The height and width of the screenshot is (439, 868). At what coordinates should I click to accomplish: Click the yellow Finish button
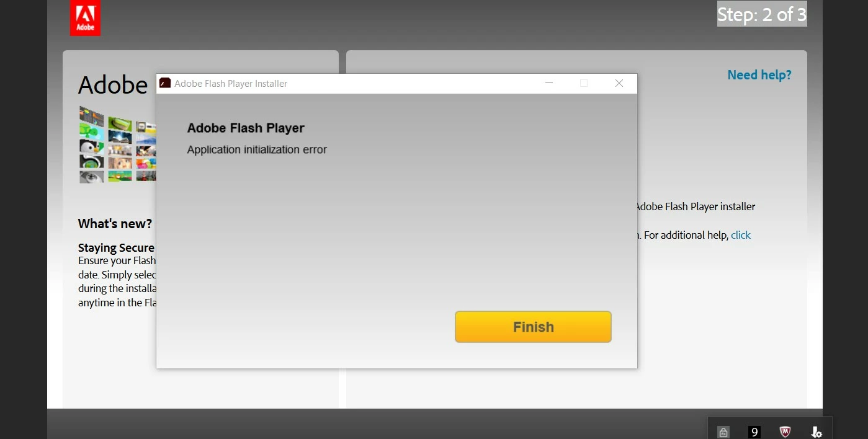pyautogui.click(x=533, y=327)
